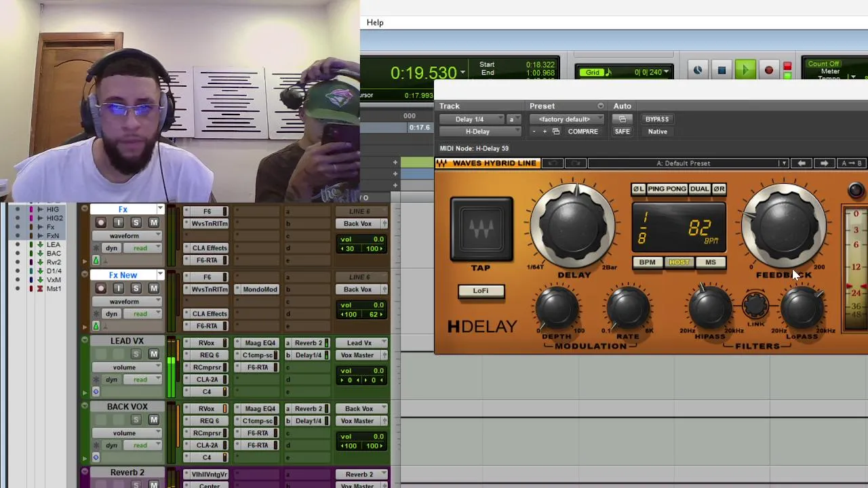Screen dimensions: 868x488
Task: Open Reverb 2 send on LEAD VX
Action: [x=307, y=343]
